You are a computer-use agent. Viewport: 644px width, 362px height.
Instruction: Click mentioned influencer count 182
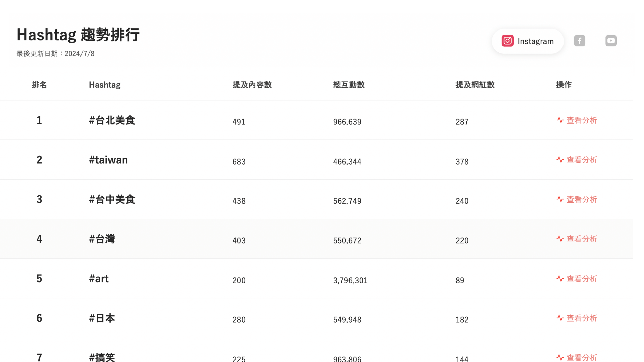point(462,320)
